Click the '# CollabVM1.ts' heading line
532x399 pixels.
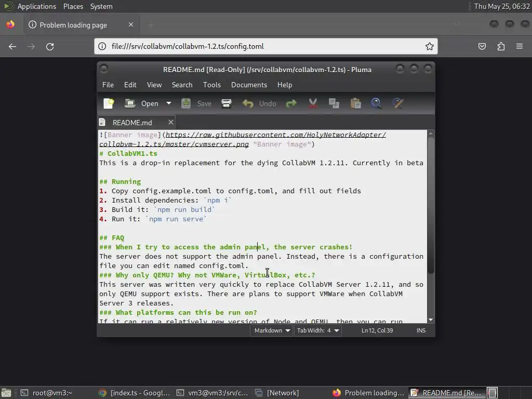[128, 153]
